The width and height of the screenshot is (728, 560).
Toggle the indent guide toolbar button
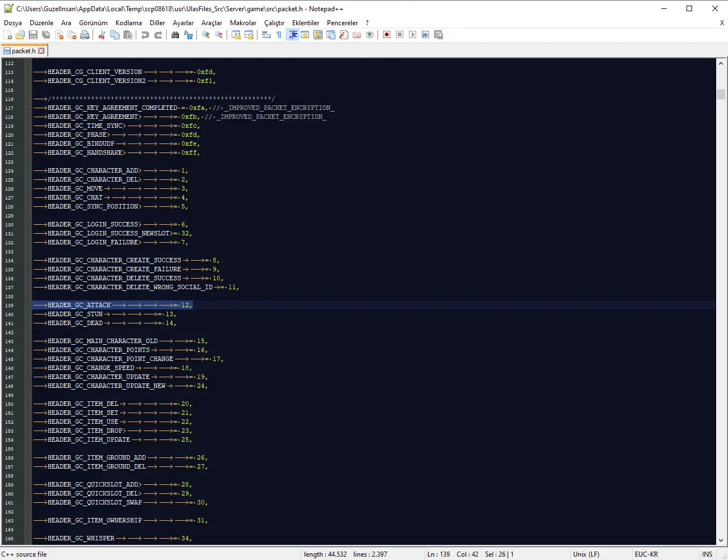point(292,35)
